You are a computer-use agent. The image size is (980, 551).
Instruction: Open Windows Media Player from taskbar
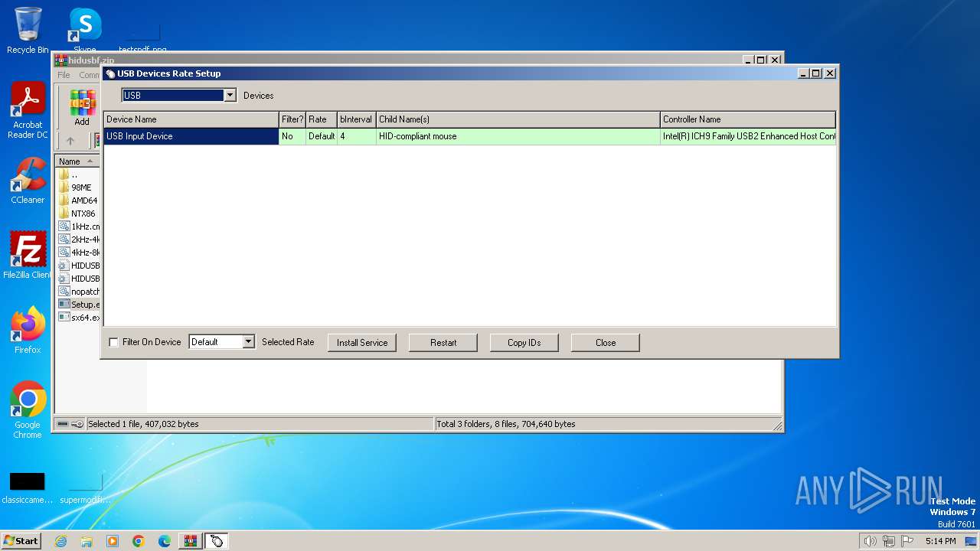coord(113,541)
